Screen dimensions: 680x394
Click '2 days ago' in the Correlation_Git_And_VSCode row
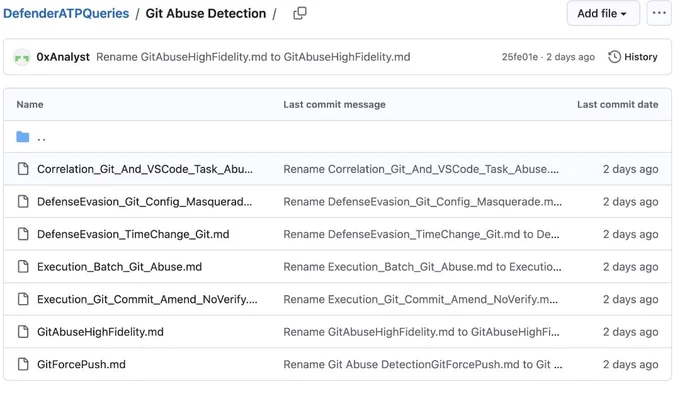point(631,169)
